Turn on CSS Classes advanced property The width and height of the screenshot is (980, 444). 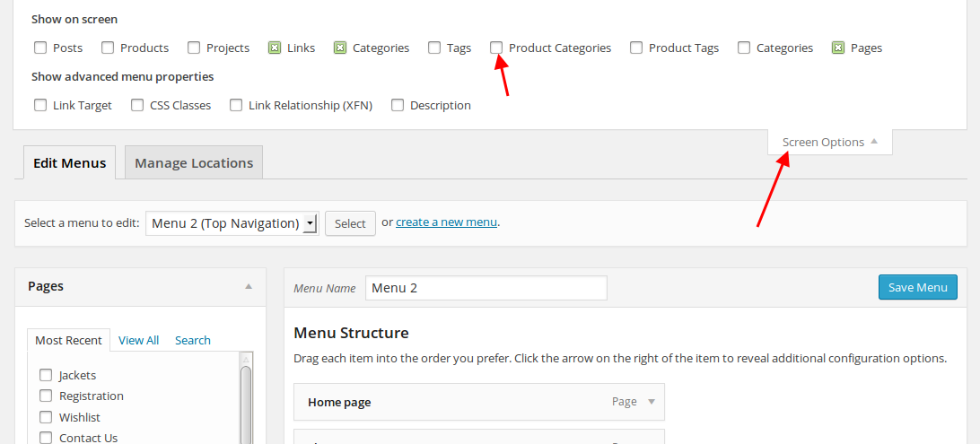coord(137,105)
